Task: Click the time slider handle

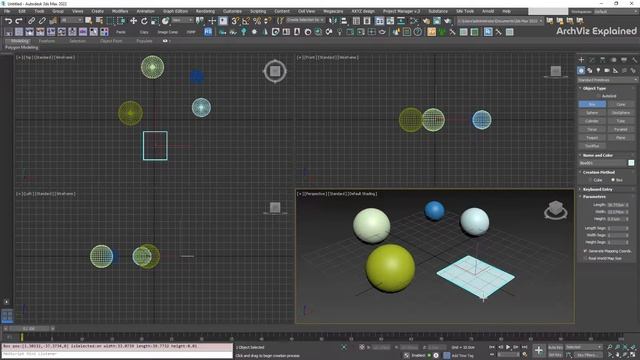Action: coord(29,329)
